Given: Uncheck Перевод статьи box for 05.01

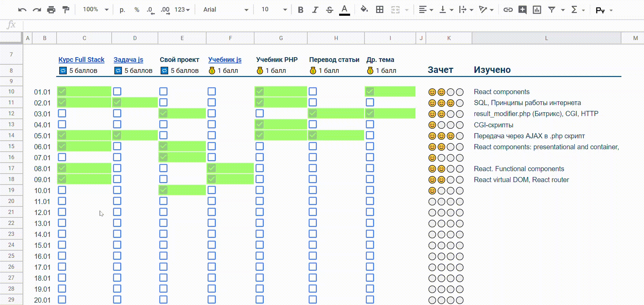Looking at the screenshot, I should tap(313, 135).
